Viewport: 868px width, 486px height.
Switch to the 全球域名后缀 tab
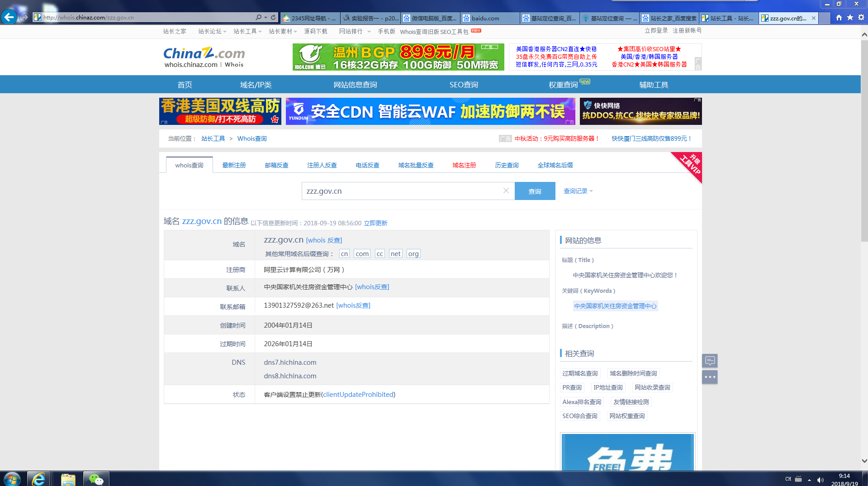(555, 165)
